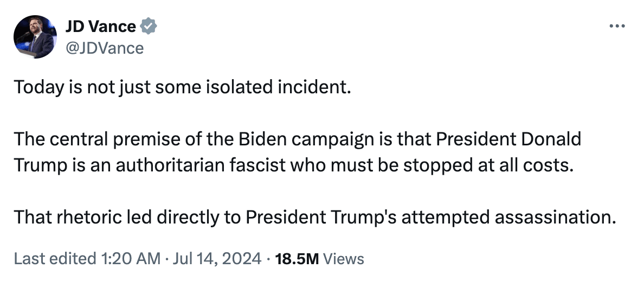Click the line starting 'That rhetoric led directly'
The width and height of the screenshot is (644, 281).
pos(315,218)
